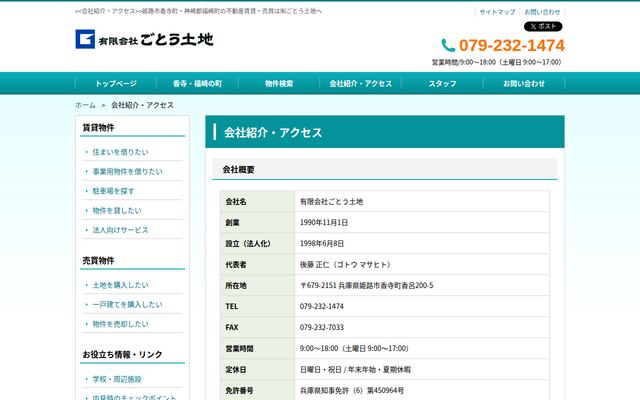Click the 後藤 正仁 representative name cell
The image size is (640, 400).
[x=422, y=264]
